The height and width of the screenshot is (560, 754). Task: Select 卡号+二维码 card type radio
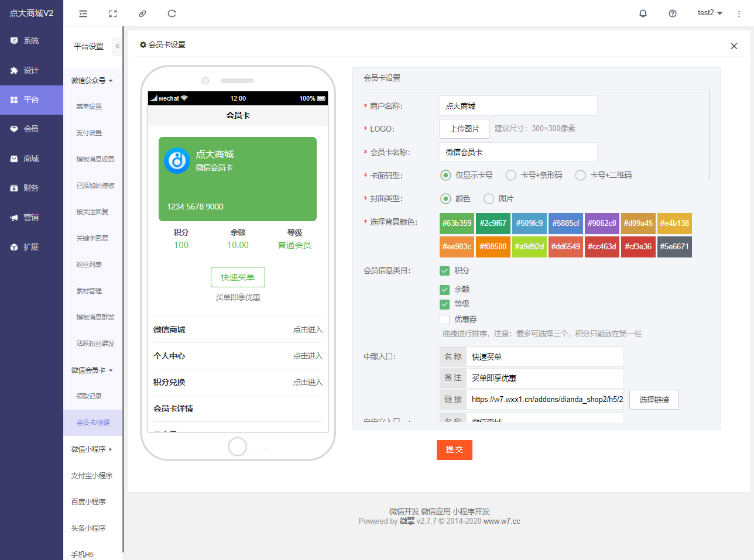[x=580, y=175]
